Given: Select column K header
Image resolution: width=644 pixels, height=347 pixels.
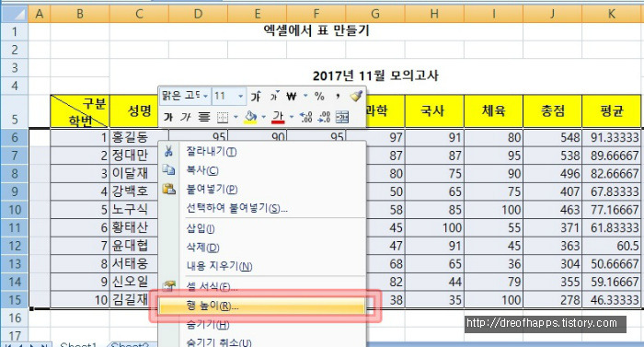Looking at the screenshot, I should [x=611, y=14].
